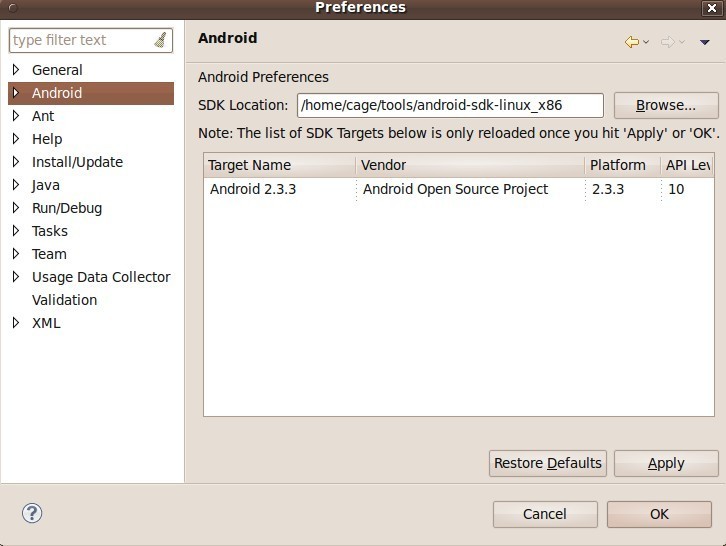
Task: Select XML preferences category
Action: click(x=46, y=323)
